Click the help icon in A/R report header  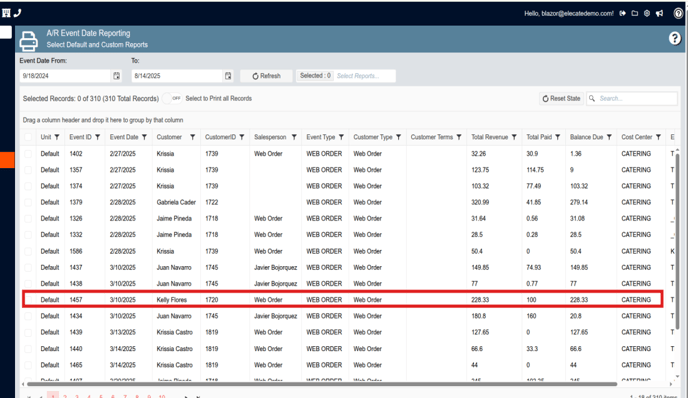click(x=675, y=39)
